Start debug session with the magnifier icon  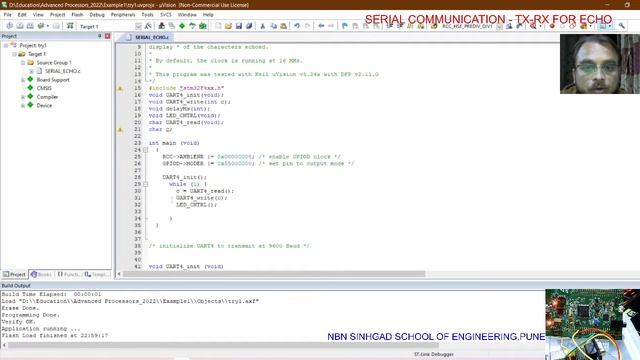(x=533, y=26)
